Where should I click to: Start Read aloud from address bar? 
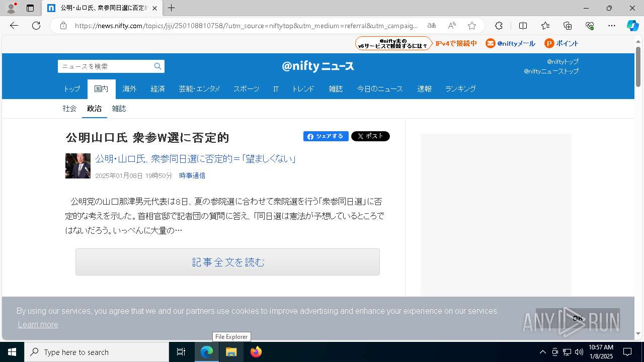click(x=452, y=26)
